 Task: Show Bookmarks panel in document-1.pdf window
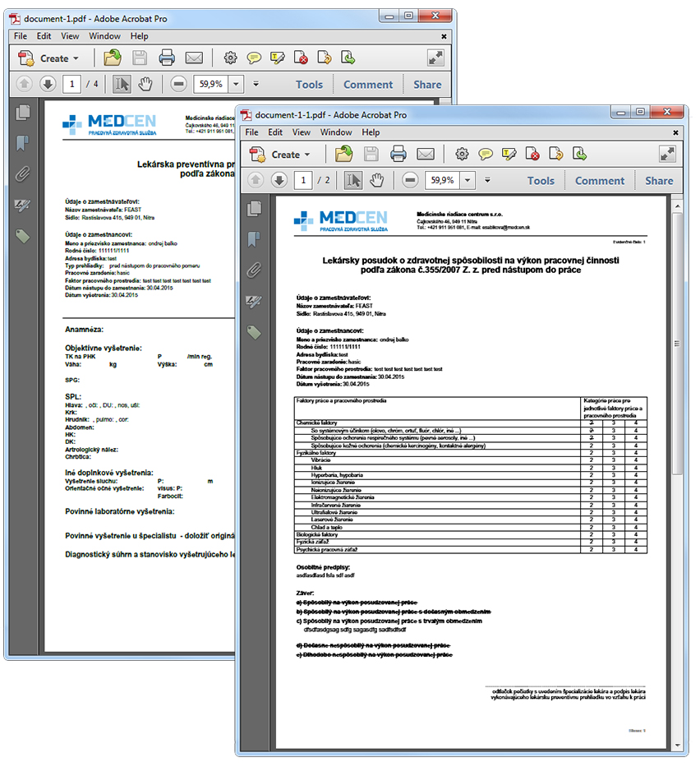(x=23, y=143)
